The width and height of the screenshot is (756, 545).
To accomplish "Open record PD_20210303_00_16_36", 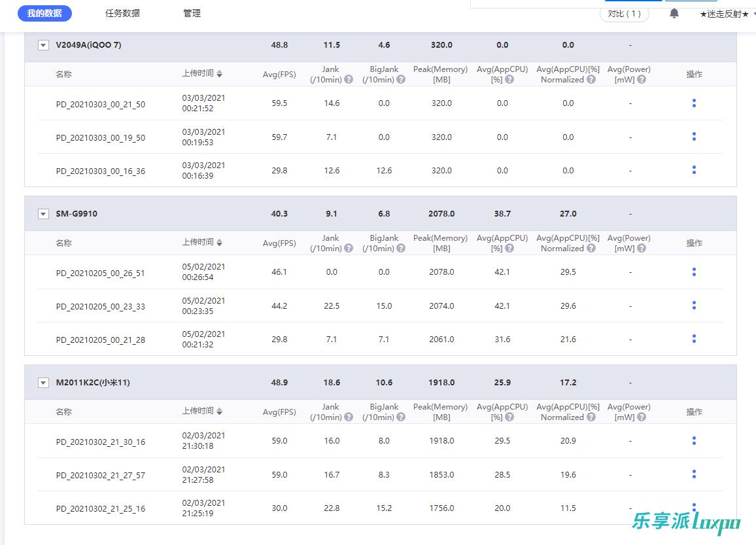I will (x=100, y=171).
